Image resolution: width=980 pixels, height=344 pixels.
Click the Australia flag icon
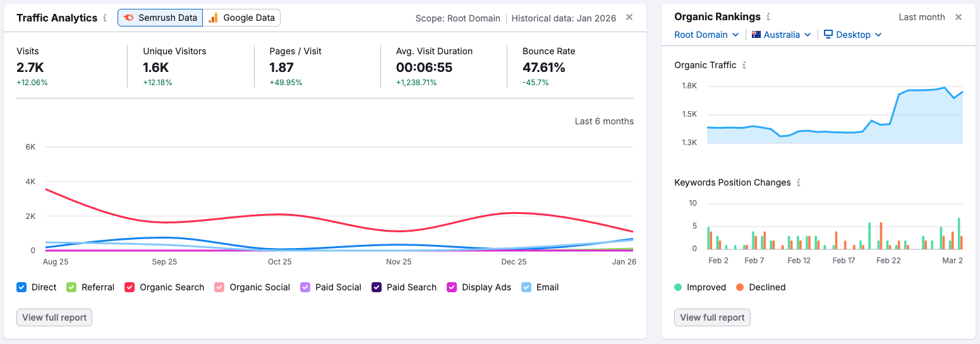(x=756, y=35)
